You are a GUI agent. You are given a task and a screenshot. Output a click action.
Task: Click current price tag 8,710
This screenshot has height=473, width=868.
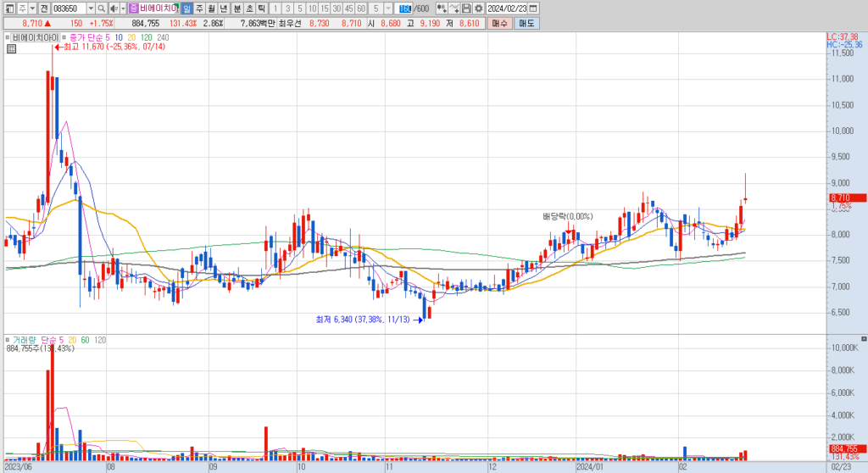click(x=848, y=198)
